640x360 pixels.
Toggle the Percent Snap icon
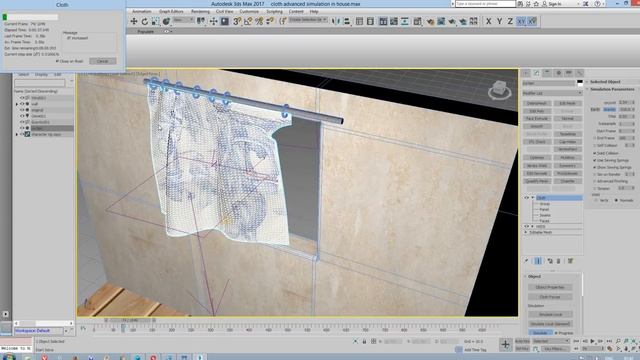(x=259, y=21)
